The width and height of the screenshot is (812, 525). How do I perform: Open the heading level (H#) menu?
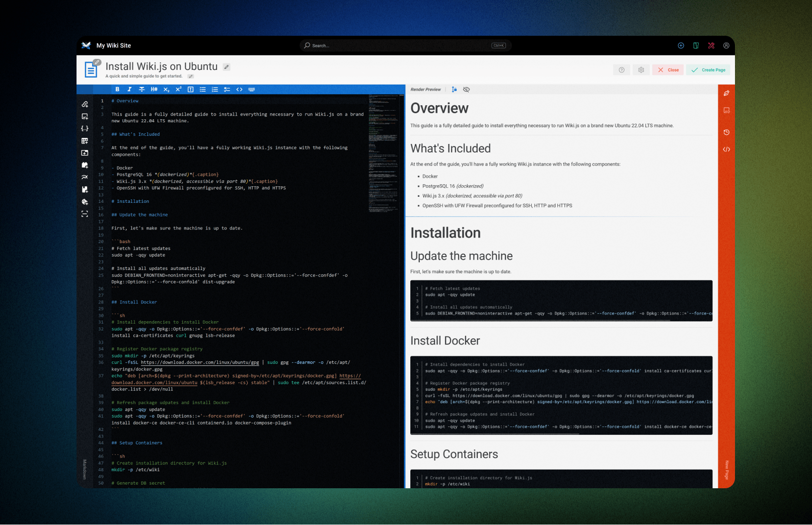[x=154, y=89]
